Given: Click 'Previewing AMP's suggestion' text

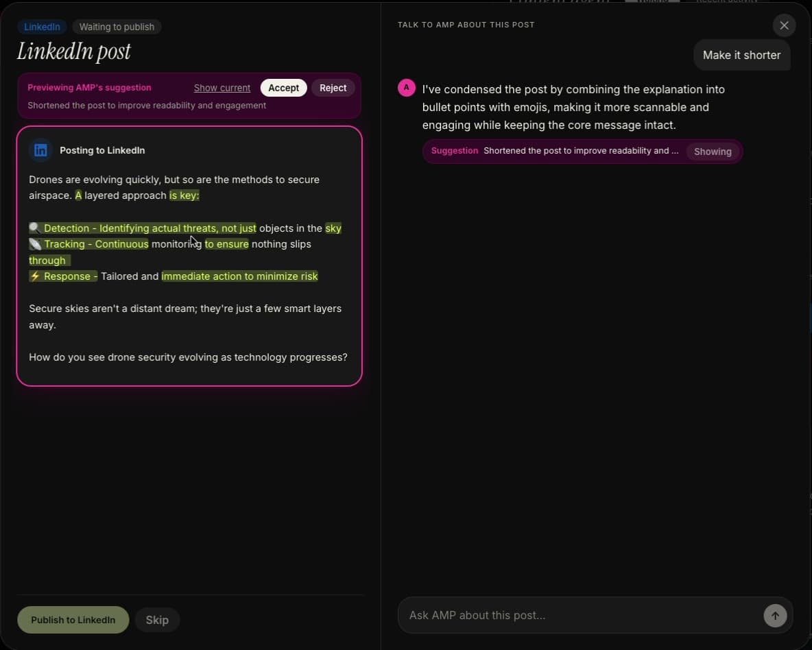Looking at the screenshot, I should [x=89, y=88].
